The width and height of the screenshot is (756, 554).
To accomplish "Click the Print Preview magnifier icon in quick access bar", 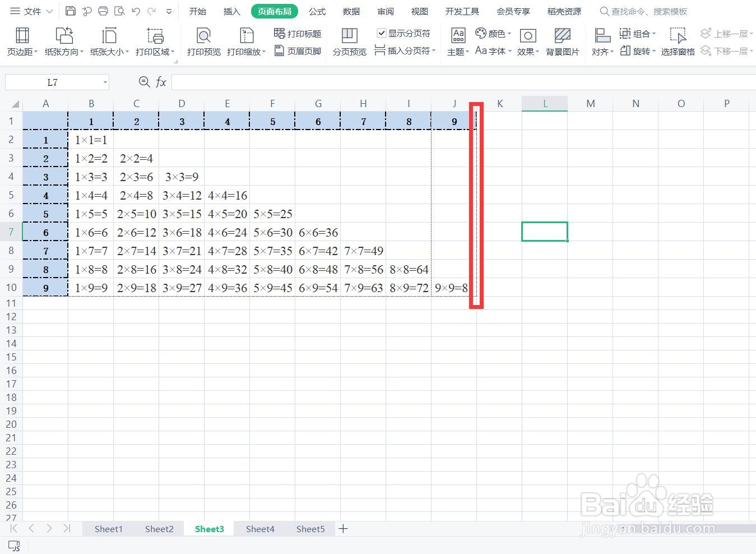I will pos(119,11).
